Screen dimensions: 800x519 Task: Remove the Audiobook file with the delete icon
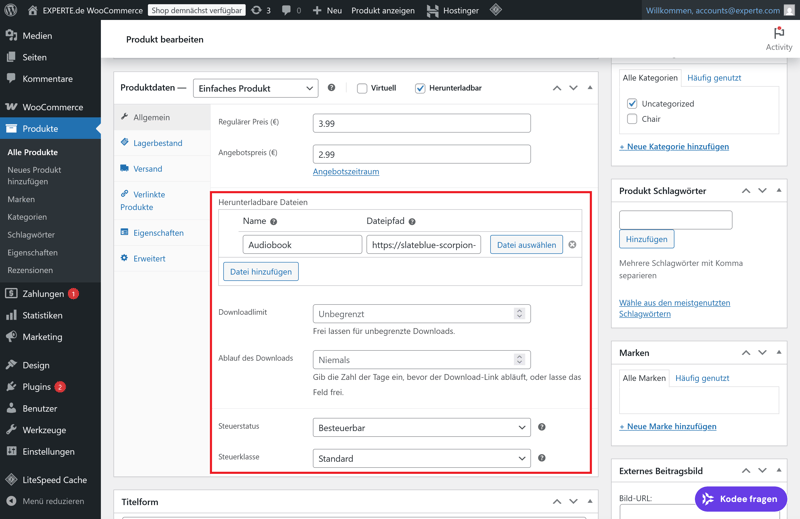coord(572,245)
